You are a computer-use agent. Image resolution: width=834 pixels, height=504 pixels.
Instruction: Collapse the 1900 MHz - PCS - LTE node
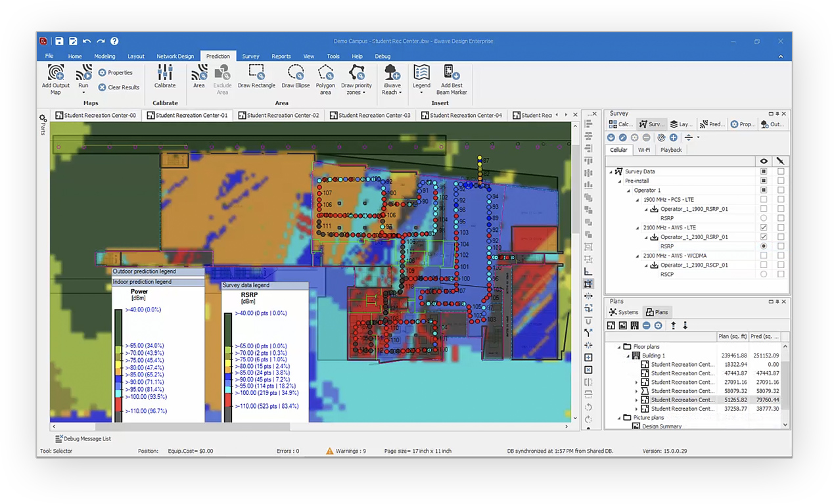[x=637, y=200]
